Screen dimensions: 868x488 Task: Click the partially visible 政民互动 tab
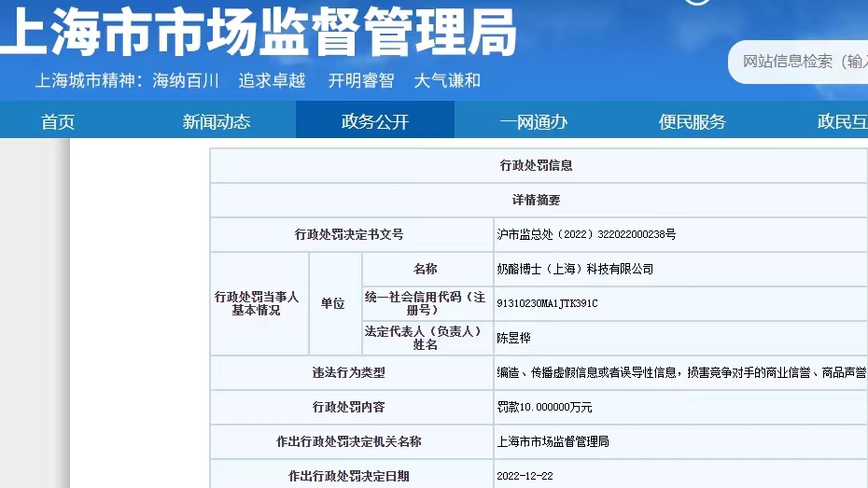(842, 121)
